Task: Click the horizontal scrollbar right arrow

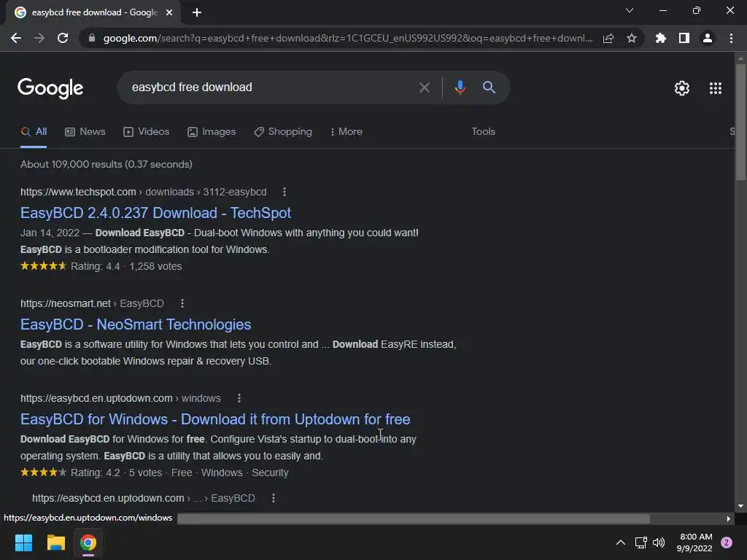Action: (x=729, y=518)
